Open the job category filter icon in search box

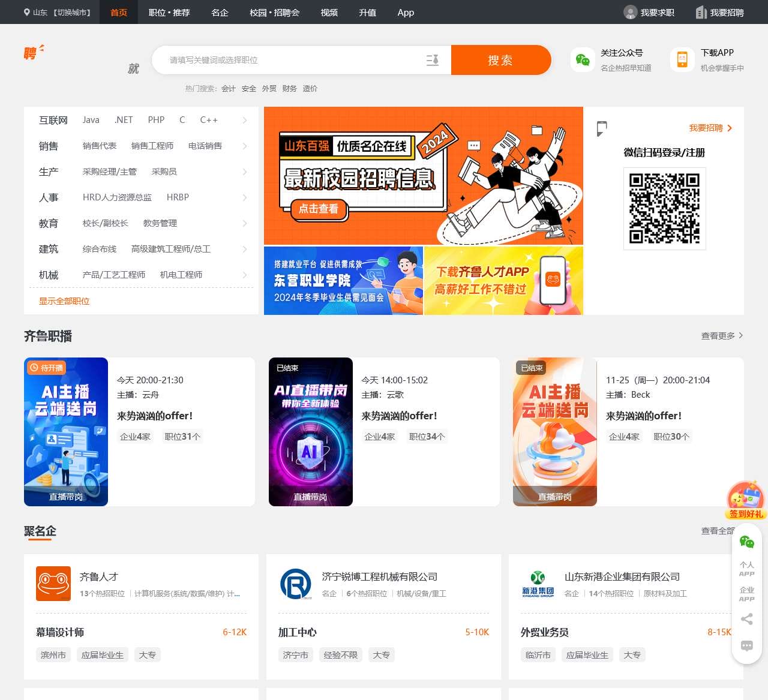point(433,60)
